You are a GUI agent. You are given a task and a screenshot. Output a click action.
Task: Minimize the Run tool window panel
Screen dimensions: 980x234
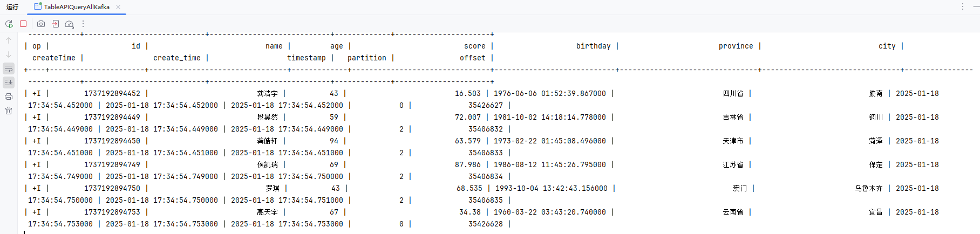tap(974, 6)
